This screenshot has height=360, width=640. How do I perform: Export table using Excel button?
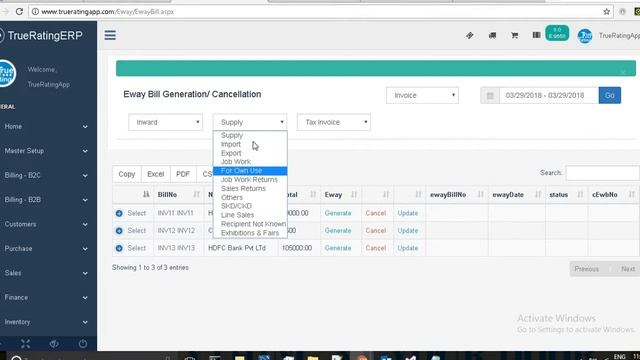[x=156, y=174]
